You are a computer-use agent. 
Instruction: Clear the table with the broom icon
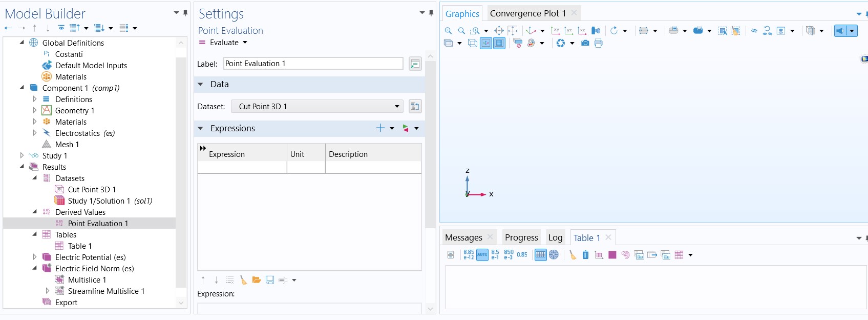[573, 255]
